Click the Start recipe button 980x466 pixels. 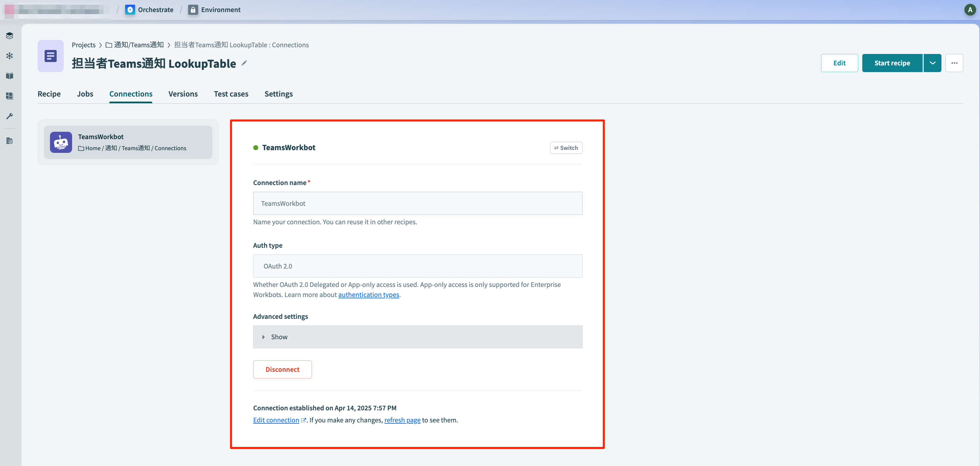pyautogui.click(x=892, y=63)
